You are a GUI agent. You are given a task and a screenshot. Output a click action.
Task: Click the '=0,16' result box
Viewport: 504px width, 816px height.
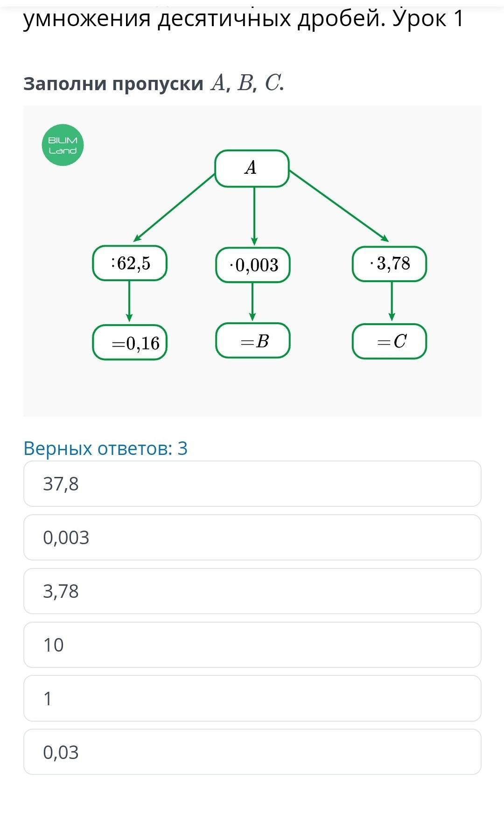(130, 343)
